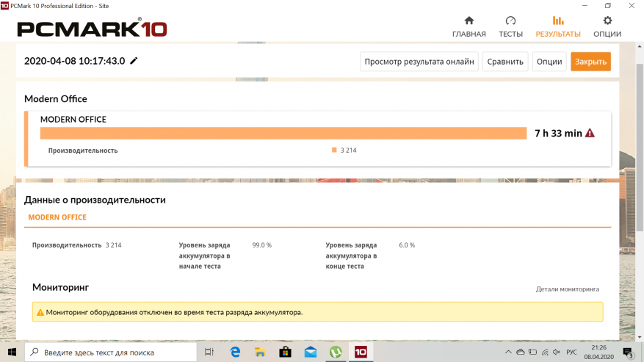This screenshot has height=362, width=644.
Task: Click the 2020-04-08 10:17:43.0 result title
Action: tap(74, 61)
